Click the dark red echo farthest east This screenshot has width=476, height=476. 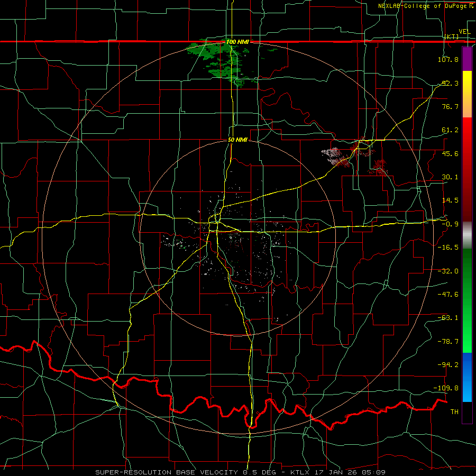coord(379,168)
